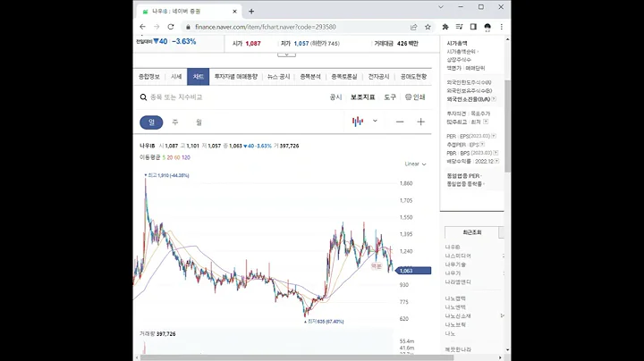Open 나노브릭 from recent list
This screenshot has height=361, width=644.
coord(455,324)
